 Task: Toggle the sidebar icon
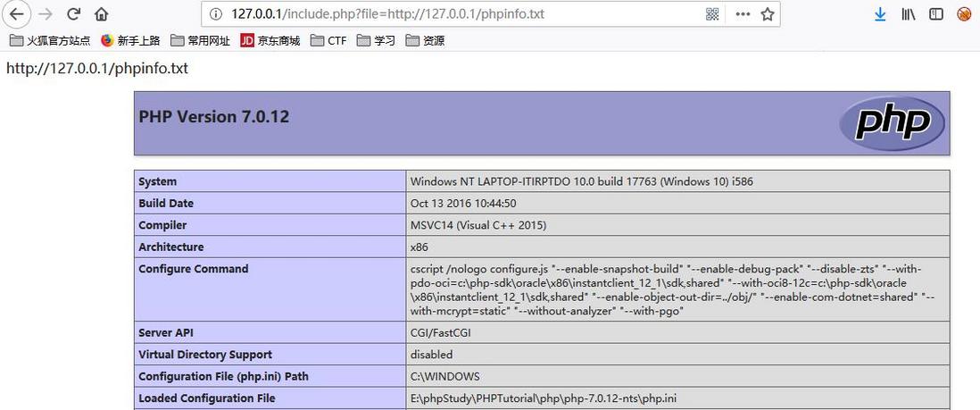click(x=935, y=13)
